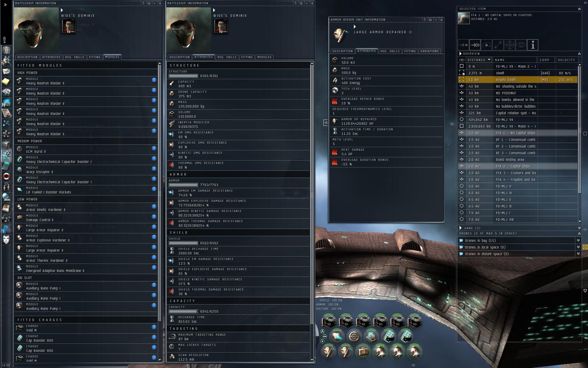Image resolution: width=588 pixels, height=368 pixels.
Task: Click the Lock Target crosshair button
Action: coord(510,45)
